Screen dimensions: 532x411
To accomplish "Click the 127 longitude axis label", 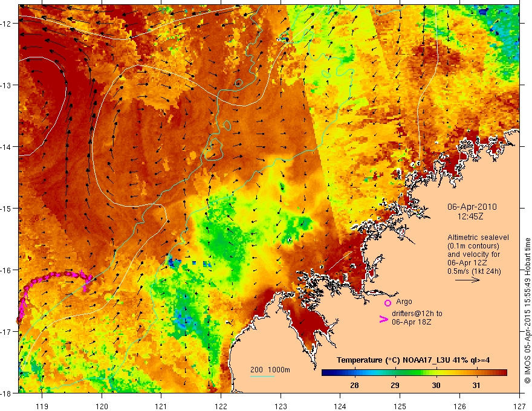I will (519, 406).
